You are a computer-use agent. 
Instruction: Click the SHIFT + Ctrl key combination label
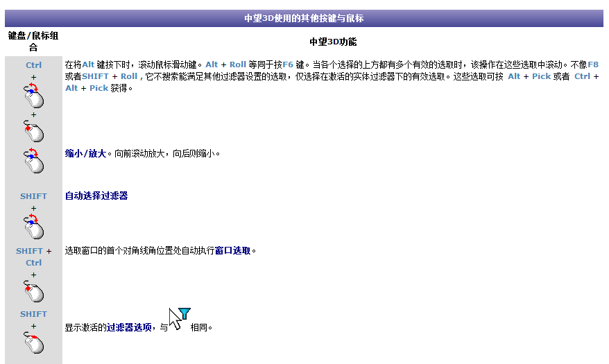(33, 257)
